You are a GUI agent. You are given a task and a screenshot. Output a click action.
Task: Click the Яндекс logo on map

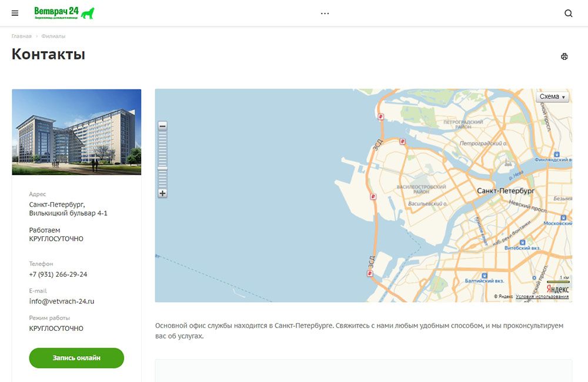pos(557,289)
